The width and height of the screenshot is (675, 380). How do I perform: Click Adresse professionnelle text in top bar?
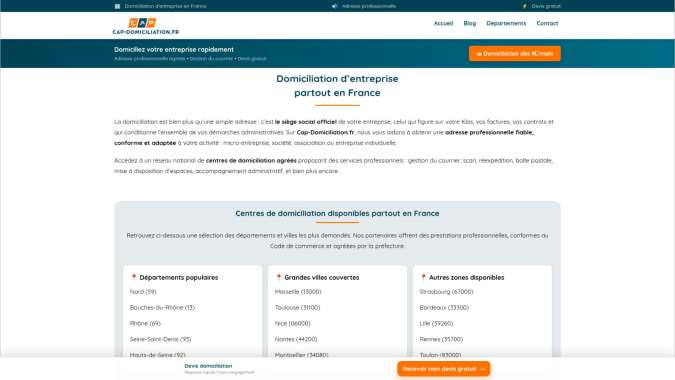369,6
